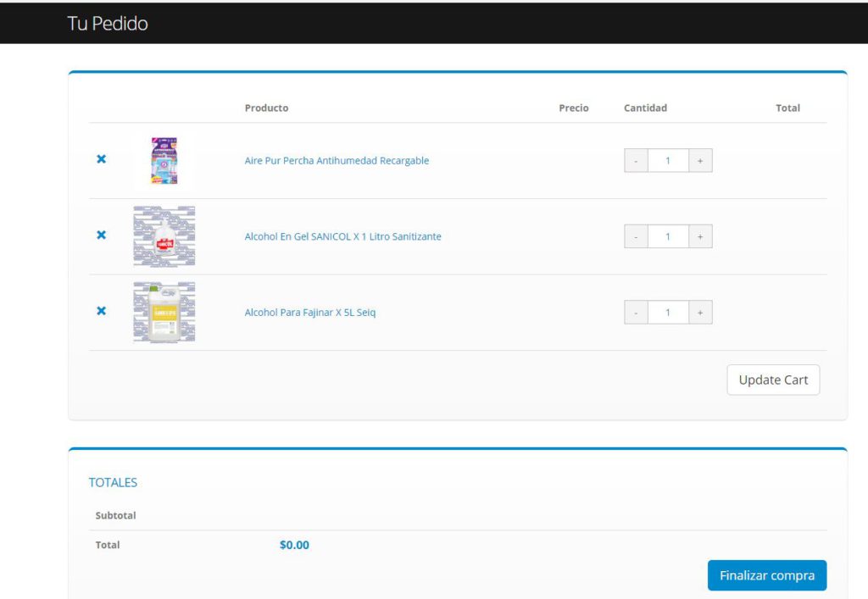Focus quantity field for Aire Pur Percha
The image size is (868, 599).
(x=668, y=160)
